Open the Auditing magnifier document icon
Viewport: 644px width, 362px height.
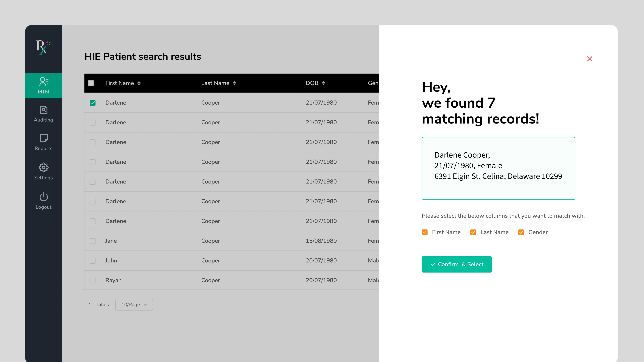[43, 110]
